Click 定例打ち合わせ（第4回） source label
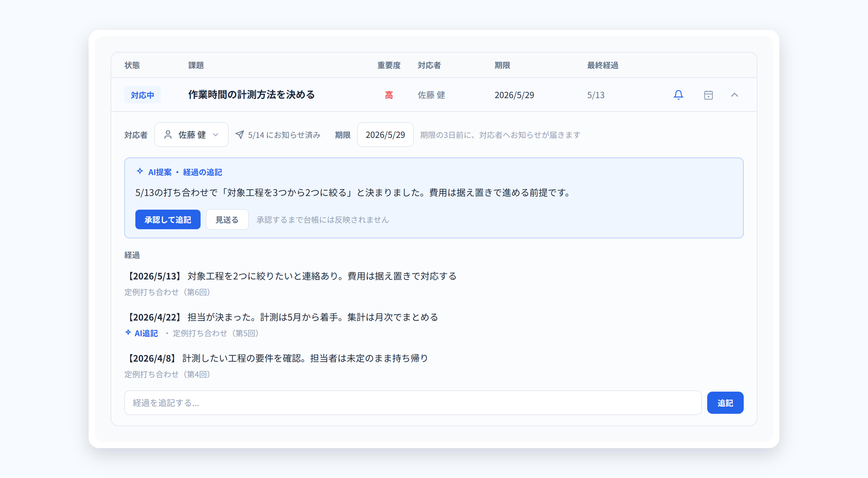868x478 pixels. (x=169, y=374)
